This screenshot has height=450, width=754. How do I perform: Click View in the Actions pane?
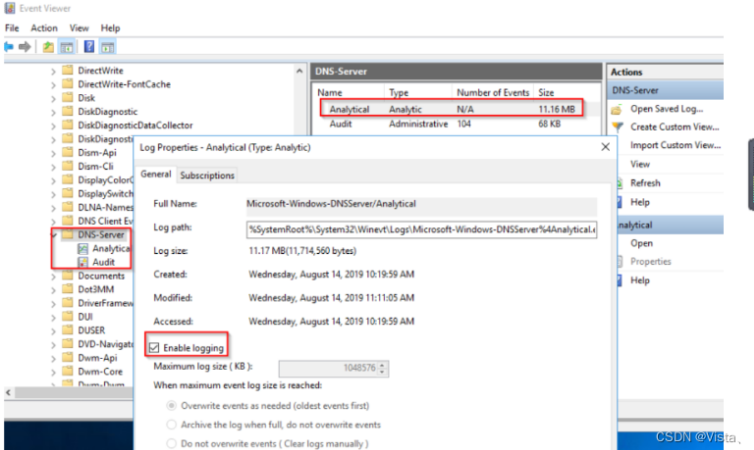point(640,164)
